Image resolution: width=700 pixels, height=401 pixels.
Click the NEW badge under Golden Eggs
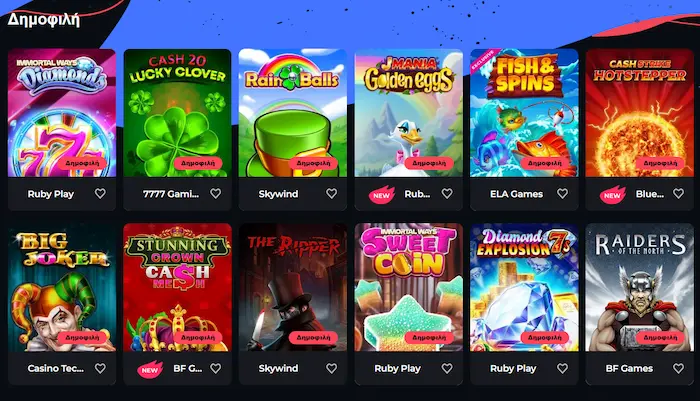382,195
